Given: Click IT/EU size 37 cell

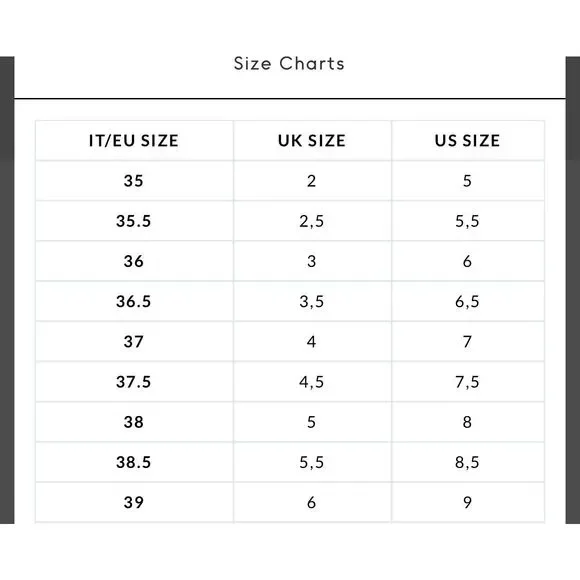Looking at the screenshot, I should click(x=134, y=342).
